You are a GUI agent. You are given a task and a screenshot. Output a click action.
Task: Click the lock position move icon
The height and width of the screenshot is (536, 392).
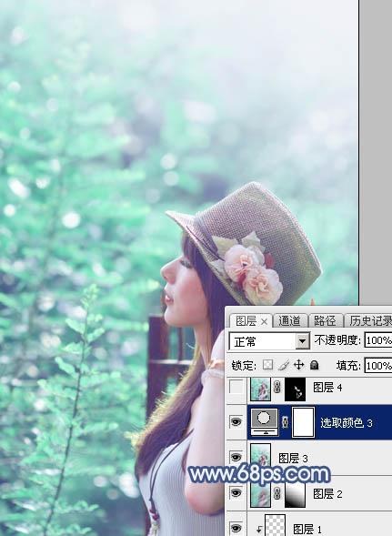pos(298,365)
